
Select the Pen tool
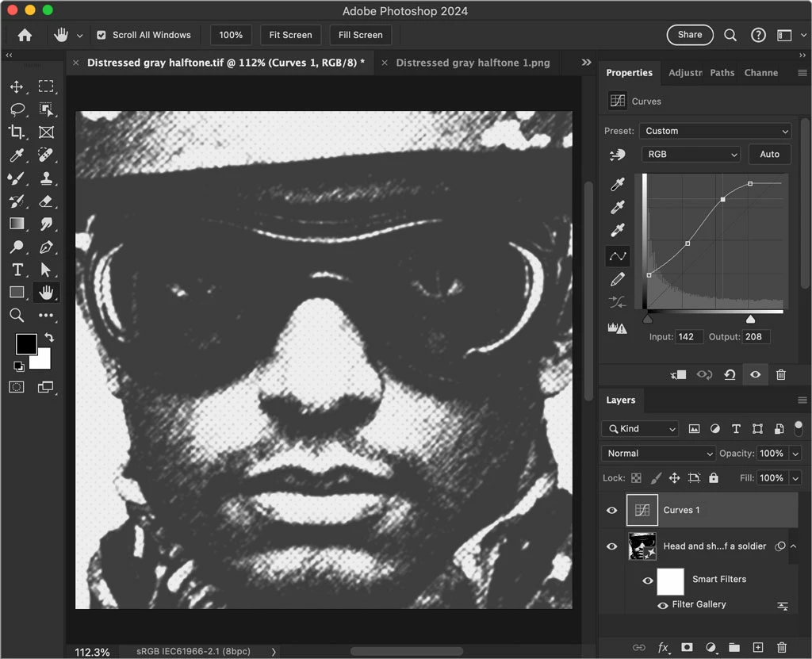[46, 247]
